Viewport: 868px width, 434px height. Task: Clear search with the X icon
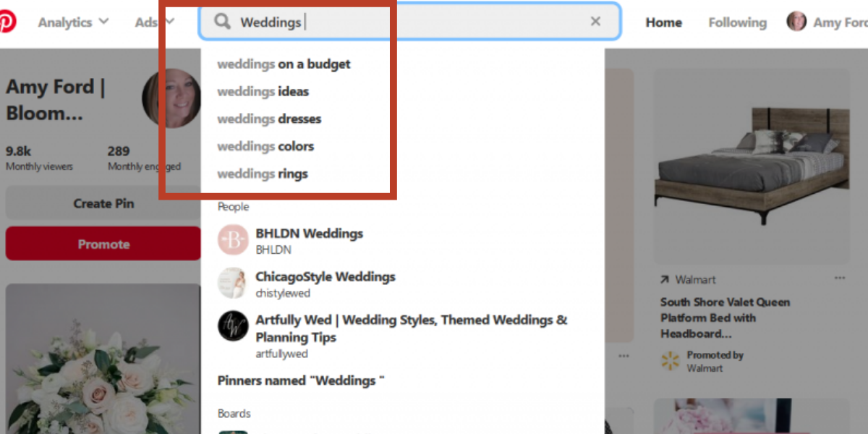pos(595,22)
